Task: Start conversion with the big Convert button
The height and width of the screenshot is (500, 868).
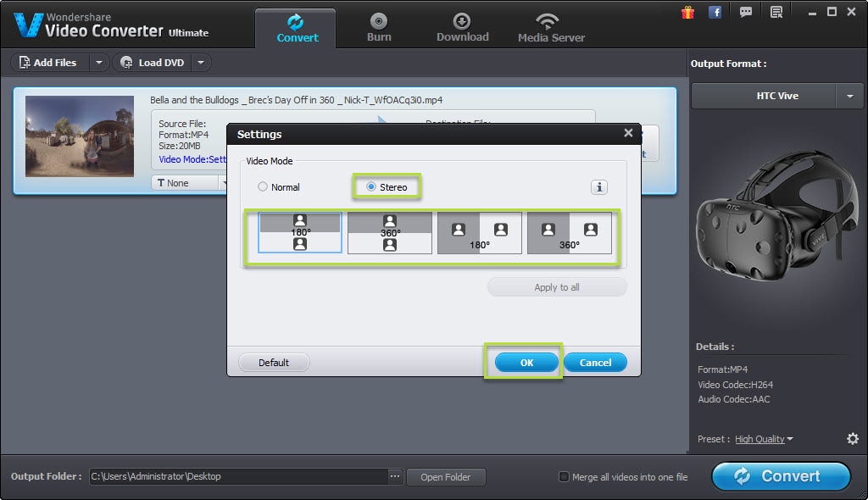Action: click(x=781, y=476)
